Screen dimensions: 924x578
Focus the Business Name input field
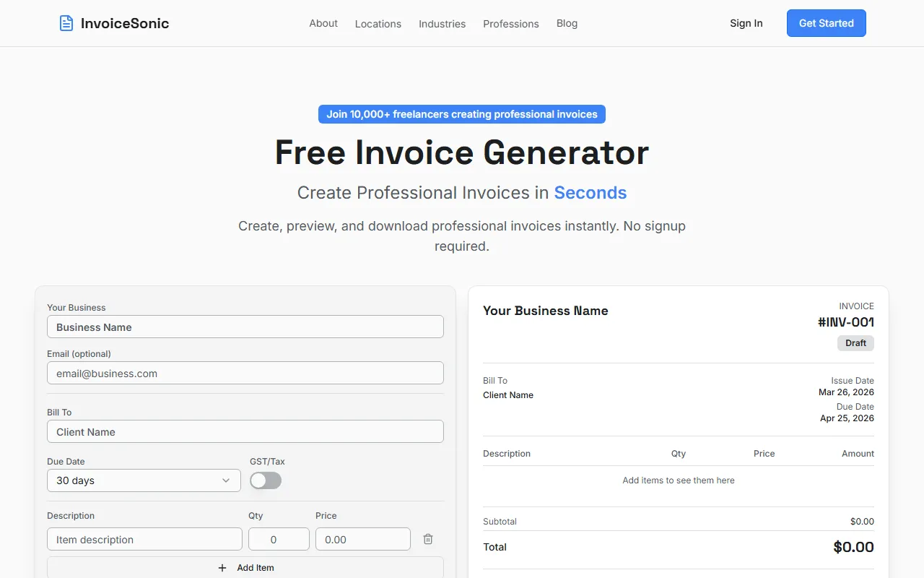tap(245, 327)
